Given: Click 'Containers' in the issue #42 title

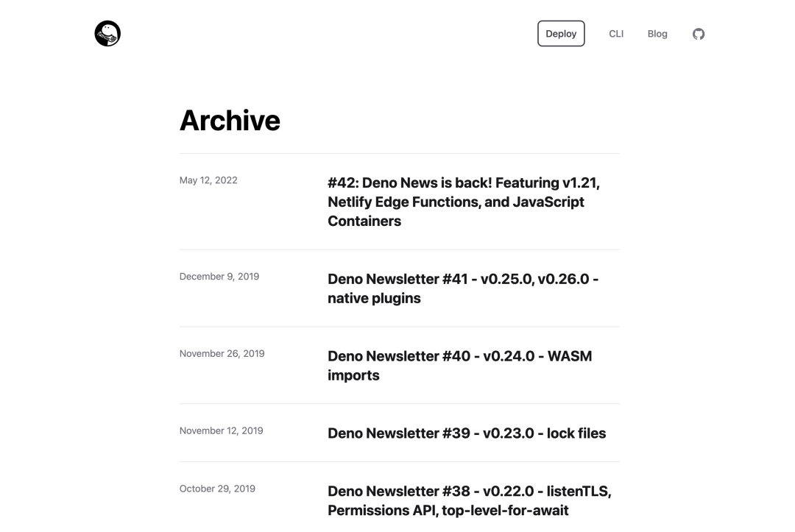Looking at the screenshot, I should (x=364, y=221).
